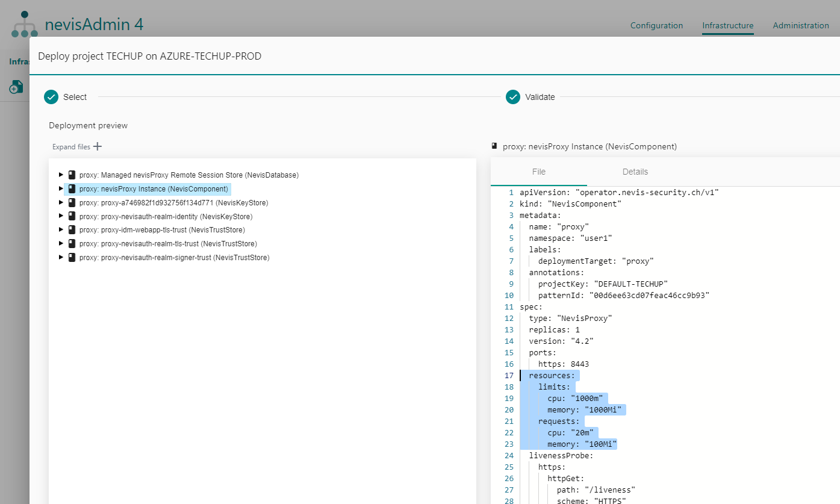The image size is (840, 504).
Task: Select the add-deployment file icon in left sidebar
Action: coord(16,87)
